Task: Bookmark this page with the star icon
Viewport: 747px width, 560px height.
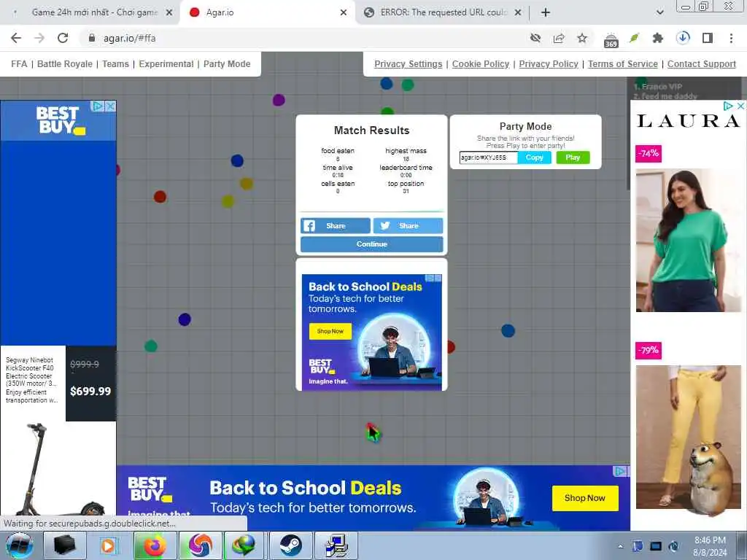Action: click(x=582, y=38)
